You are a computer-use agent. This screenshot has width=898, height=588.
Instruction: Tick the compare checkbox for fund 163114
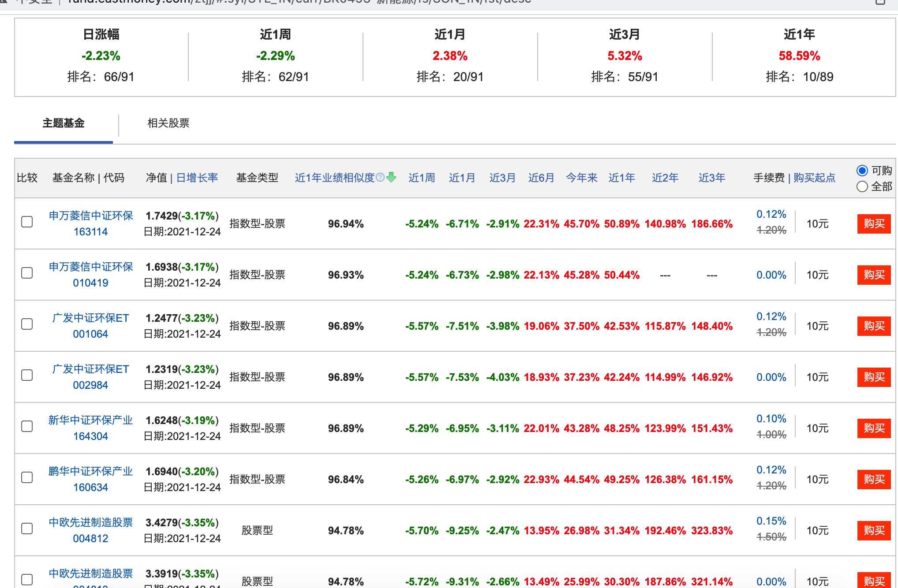[27, 222]
